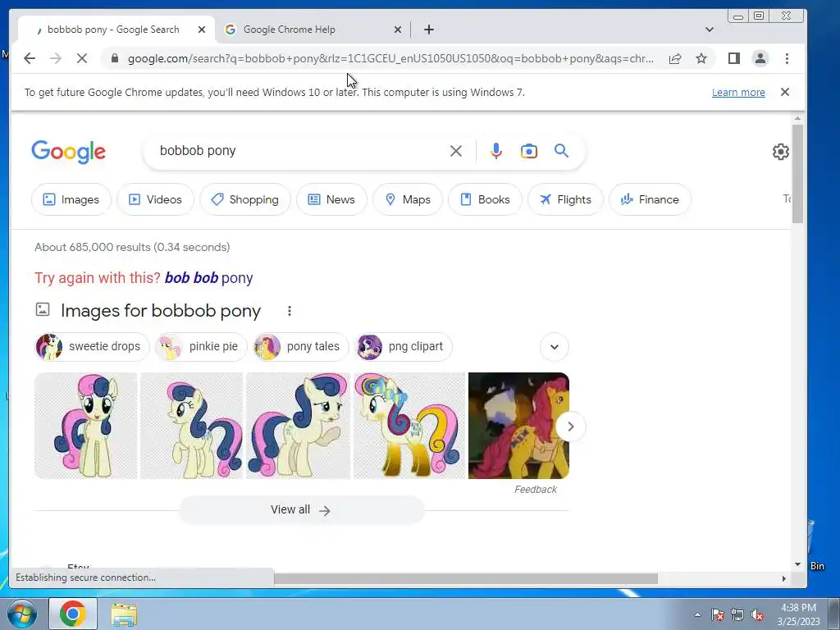Search by image with camera icon
Viewport: 840px width, 630px height.
[x=529, y=151]
